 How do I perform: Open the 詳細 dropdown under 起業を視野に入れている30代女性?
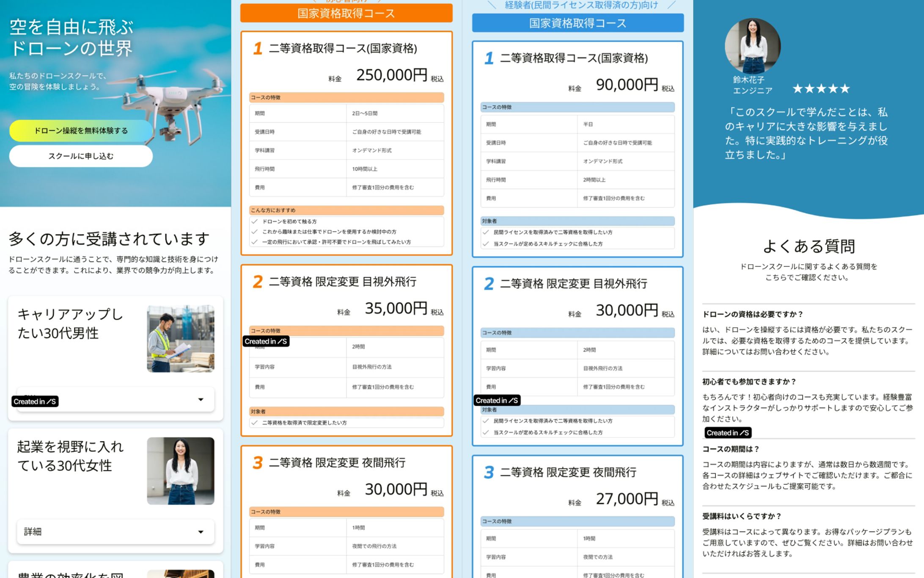coord(115,532)
